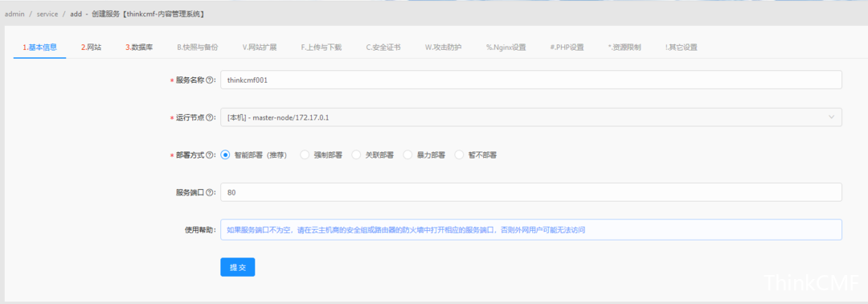Open the W.攻击防护 tab
Screen dimensions: 868x304
click(443, 47)
